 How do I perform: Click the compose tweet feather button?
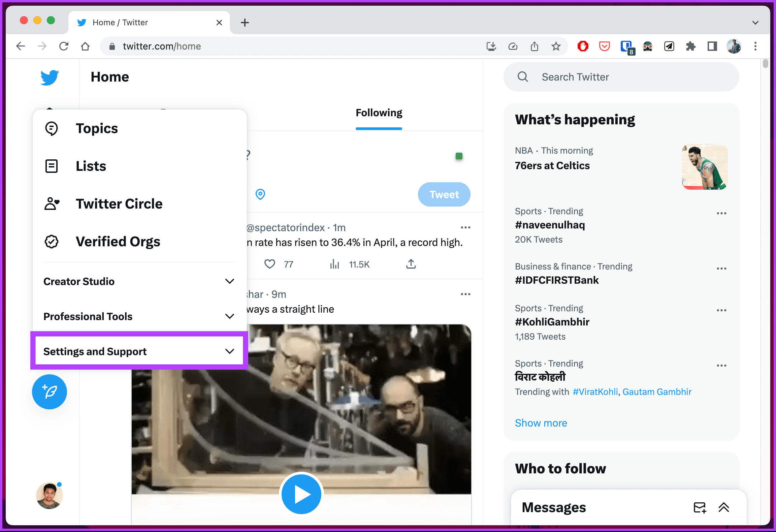click(50, 392)
